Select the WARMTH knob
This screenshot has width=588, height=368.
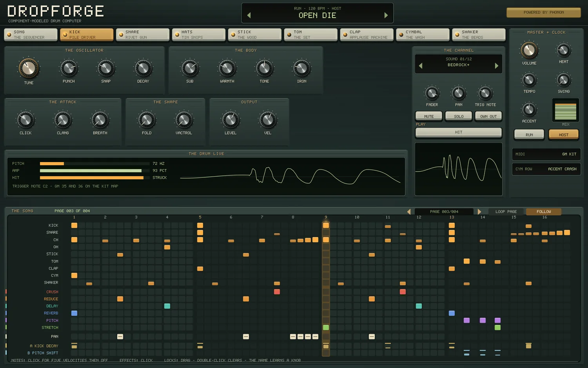coord(227,68)
